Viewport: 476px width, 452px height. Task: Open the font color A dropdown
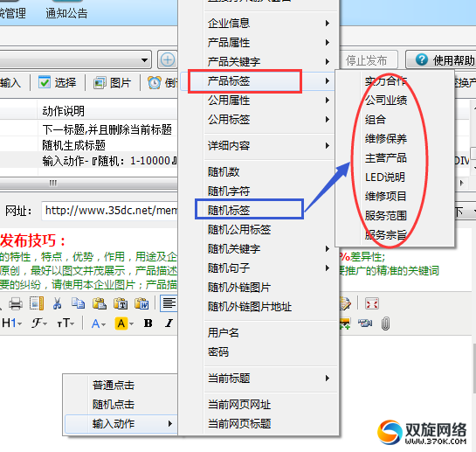[x=99, y=323]
